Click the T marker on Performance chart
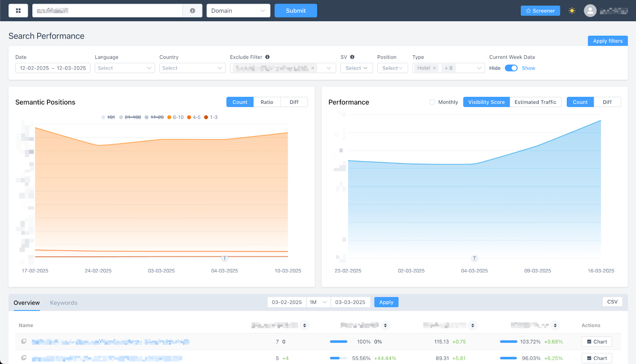This screenshot has height=364, width=636. click(474, 258)
